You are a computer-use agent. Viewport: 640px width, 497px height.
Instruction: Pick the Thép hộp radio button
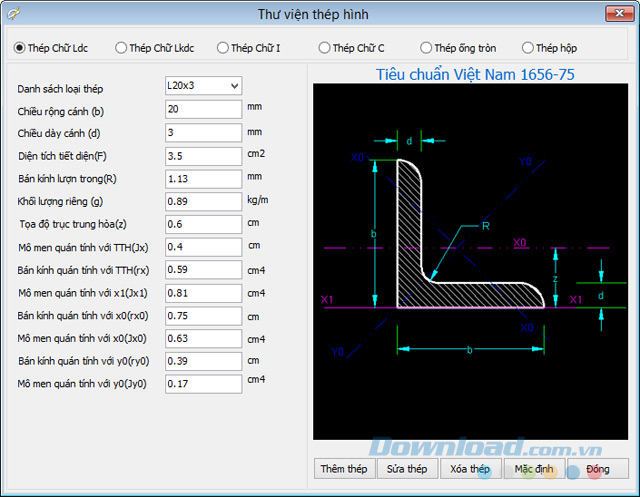(527, 48)
